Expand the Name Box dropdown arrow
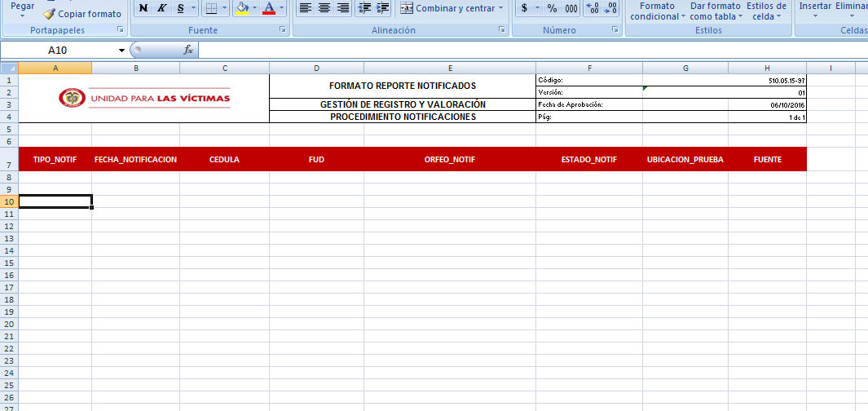This screenshot has width=868, height=411. [x=121, y=50]
